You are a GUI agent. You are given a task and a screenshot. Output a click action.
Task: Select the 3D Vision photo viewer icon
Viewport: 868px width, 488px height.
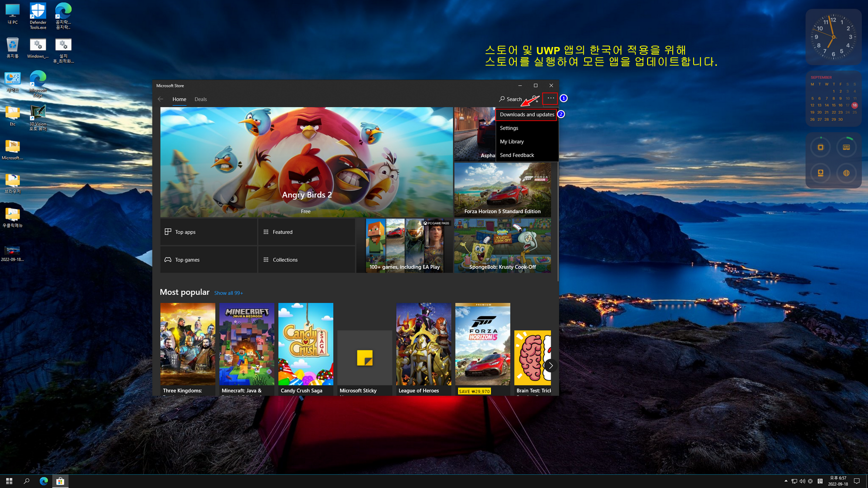tap(38, 118)
